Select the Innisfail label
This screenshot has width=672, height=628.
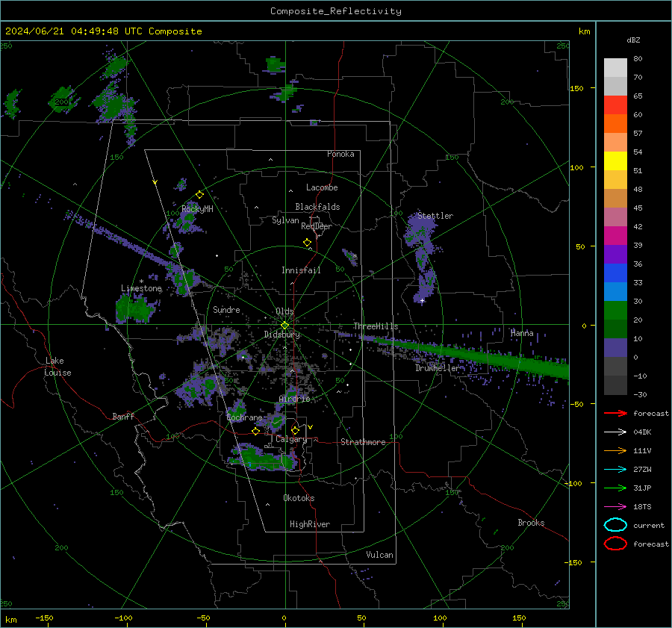coord(301,270)
